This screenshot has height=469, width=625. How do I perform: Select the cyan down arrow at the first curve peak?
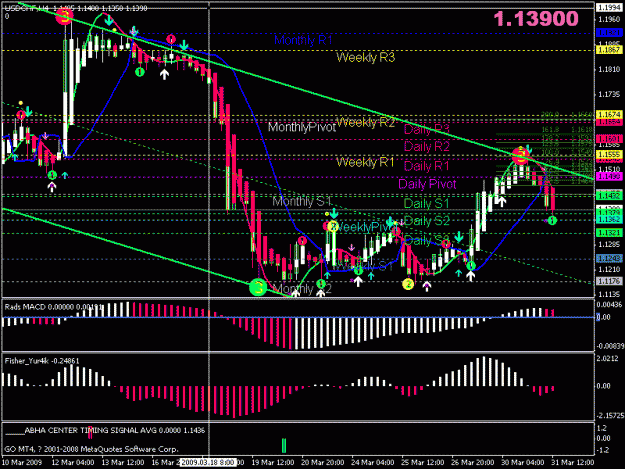click(108, 20)
